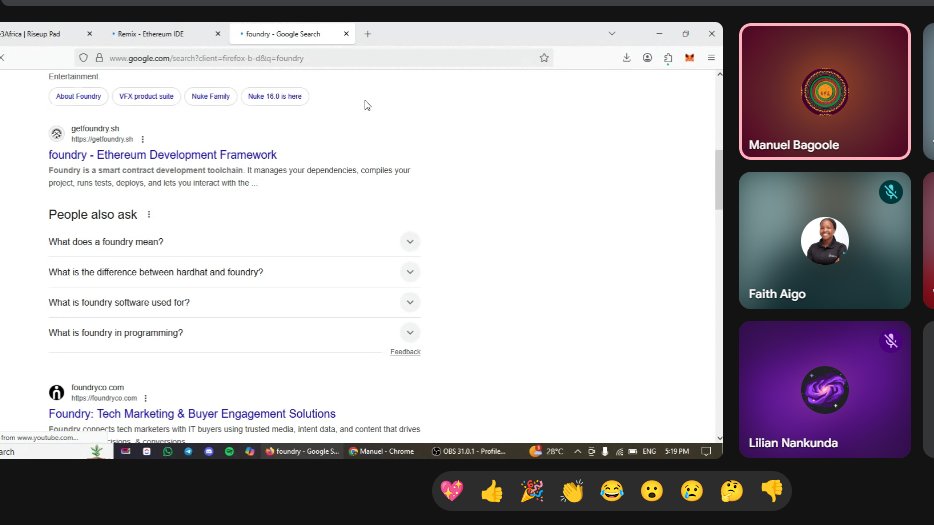Close the Riseup Pad tab
Screen dimensions: 934x525
click(x=89, y=34)
